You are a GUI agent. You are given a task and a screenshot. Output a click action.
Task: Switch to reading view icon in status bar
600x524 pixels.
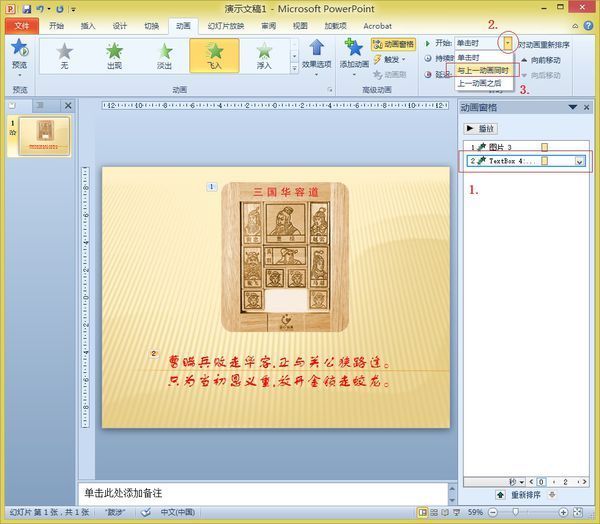(x=445, y=512)
